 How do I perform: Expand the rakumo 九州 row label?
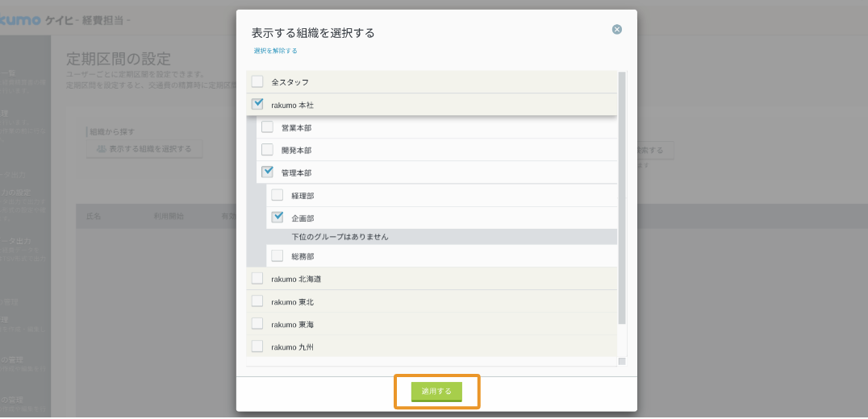click(x=292, y=348)
